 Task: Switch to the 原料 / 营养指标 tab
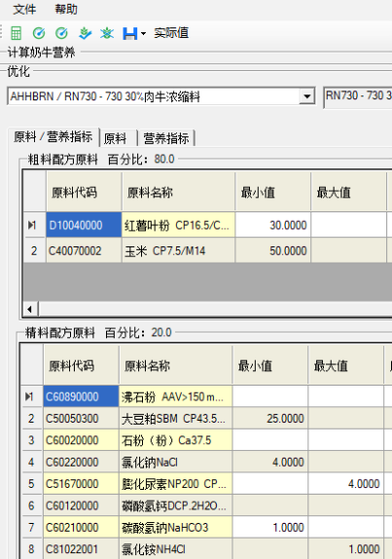(x=53, y=137)
